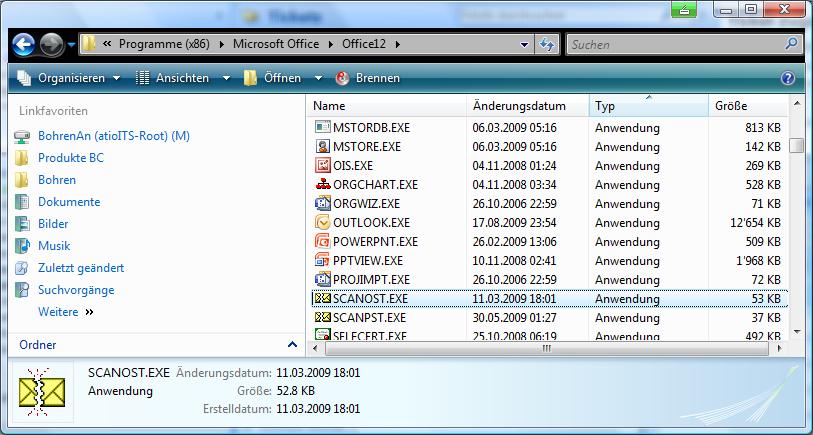813x435 pixels.
Task: Sort by Größe column header
Action: [x=748, y=106]
